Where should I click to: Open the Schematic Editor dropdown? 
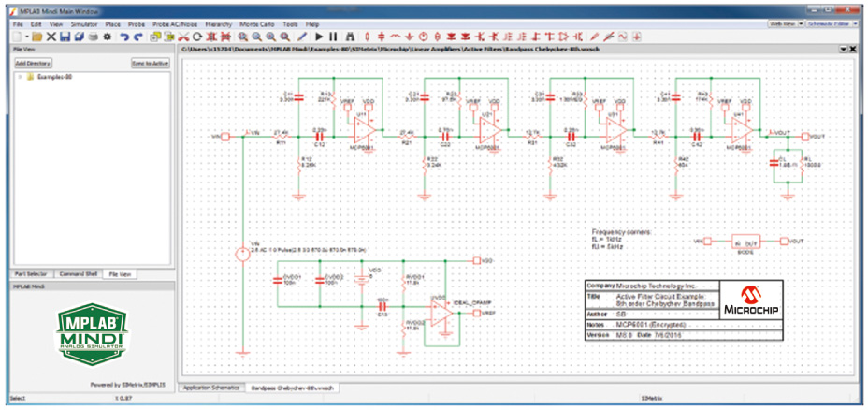coord(832,22)
